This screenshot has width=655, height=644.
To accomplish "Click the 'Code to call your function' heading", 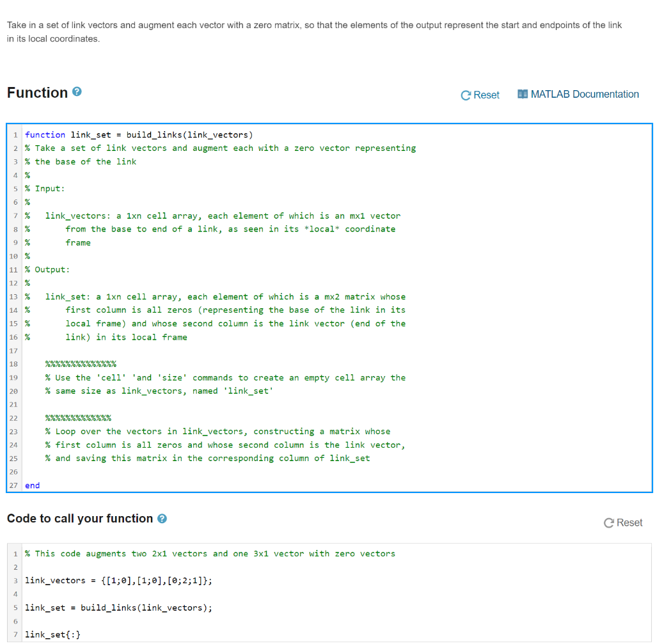I will (x=80, y=518).
